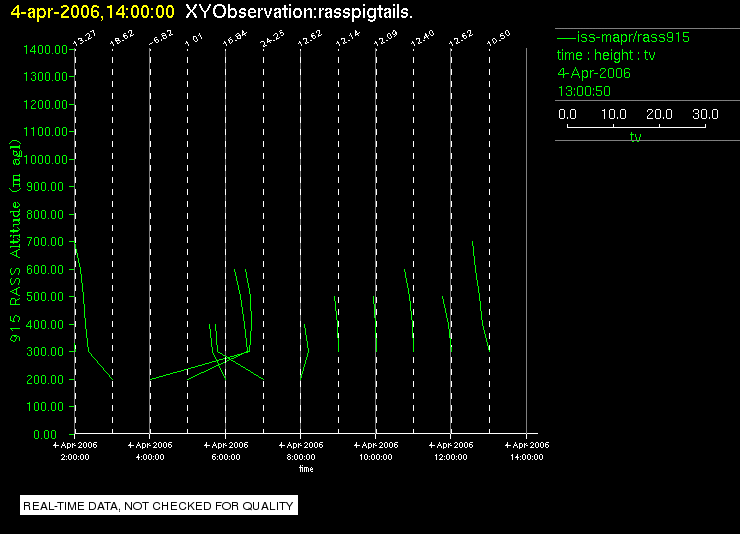740x534 pixels.
Task: Click the 24.25 profile value label at top
Action: pos(272,39)
